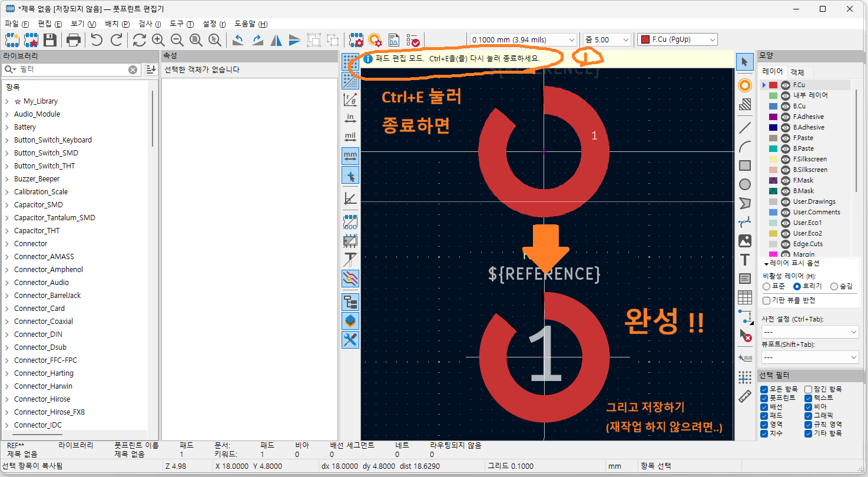868x477 pixels.
Task: Open the zoom level dropdown
Action: (606, 39)
